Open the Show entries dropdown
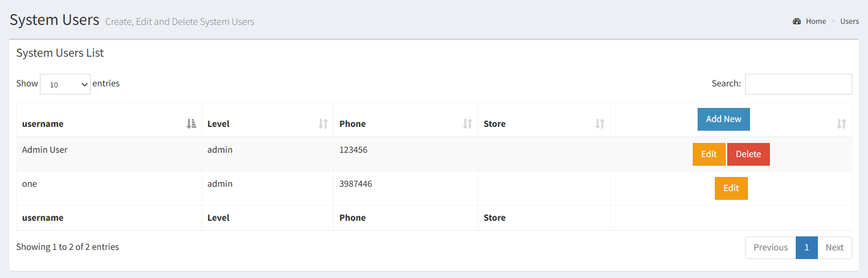Viewport: 868px width, 278px height. point(65,84)
